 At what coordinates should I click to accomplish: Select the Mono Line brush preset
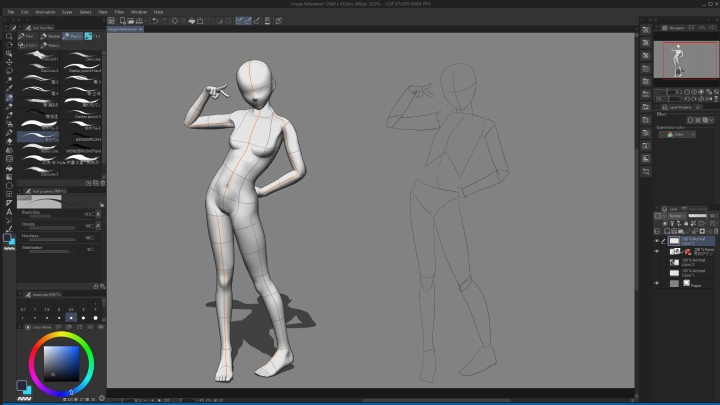(39, 148)
